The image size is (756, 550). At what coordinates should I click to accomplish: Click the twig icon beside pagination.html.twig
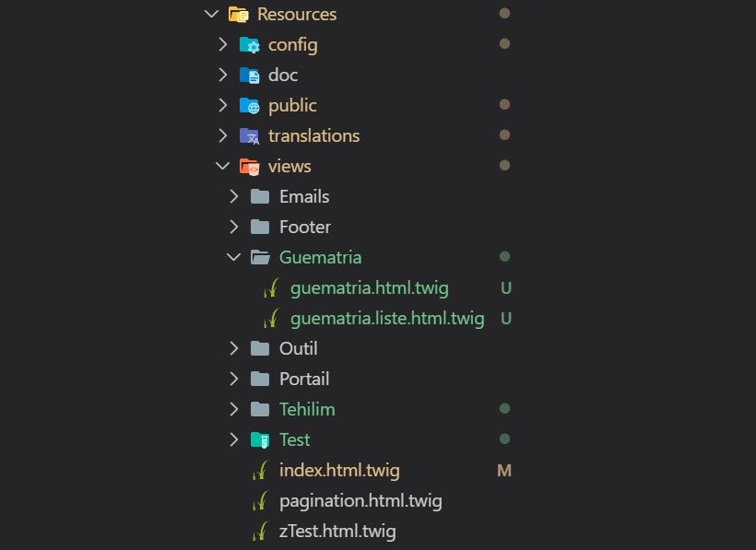tap(260, 501)
